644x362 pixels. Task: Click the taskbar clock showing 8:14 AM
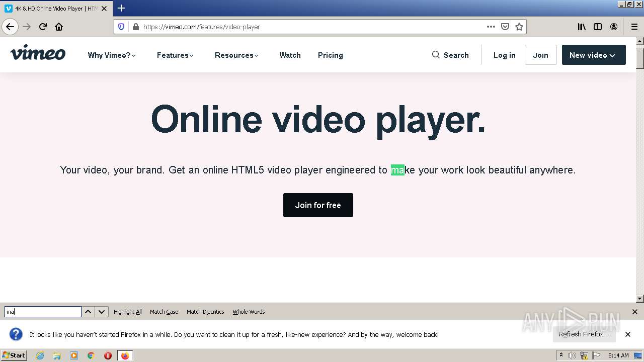point(618,355)
